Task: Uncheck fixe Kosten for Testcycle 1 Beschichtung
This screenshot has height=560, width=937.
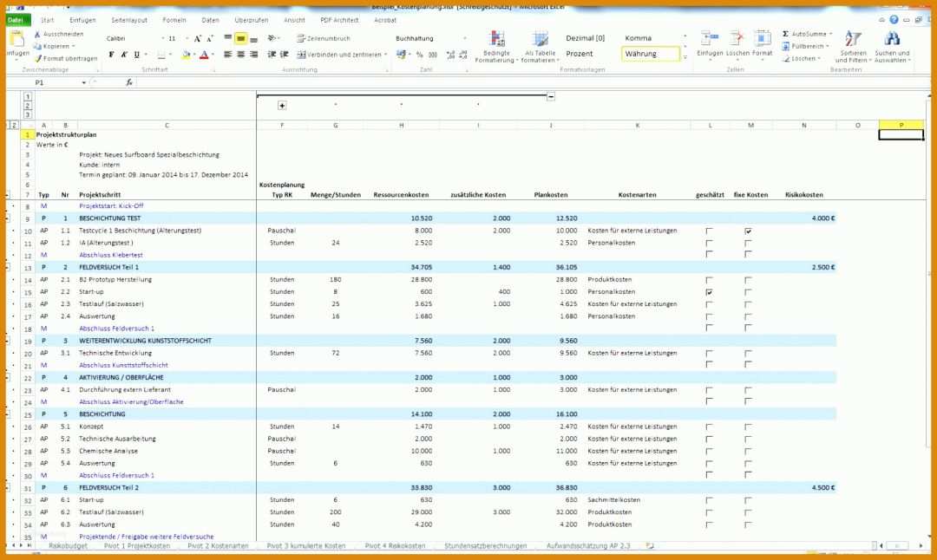Action: [x=748, y=231]
